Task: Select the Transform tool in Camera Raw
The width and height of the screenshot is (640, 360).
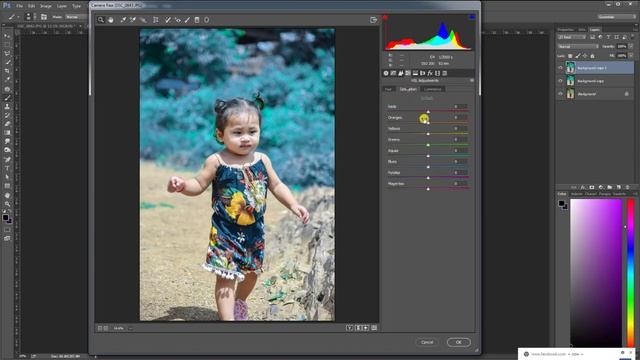Action: click(156, 20)
